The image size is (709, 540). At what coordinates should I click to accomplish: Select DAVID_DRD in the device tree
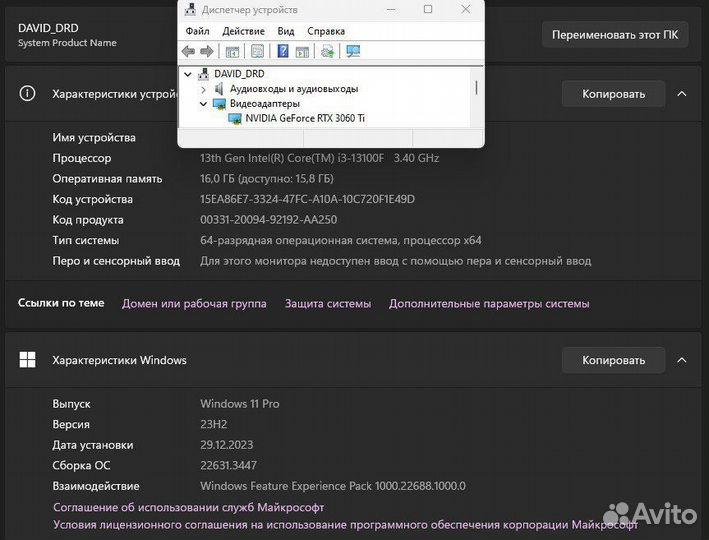click(x=239, y=74)
